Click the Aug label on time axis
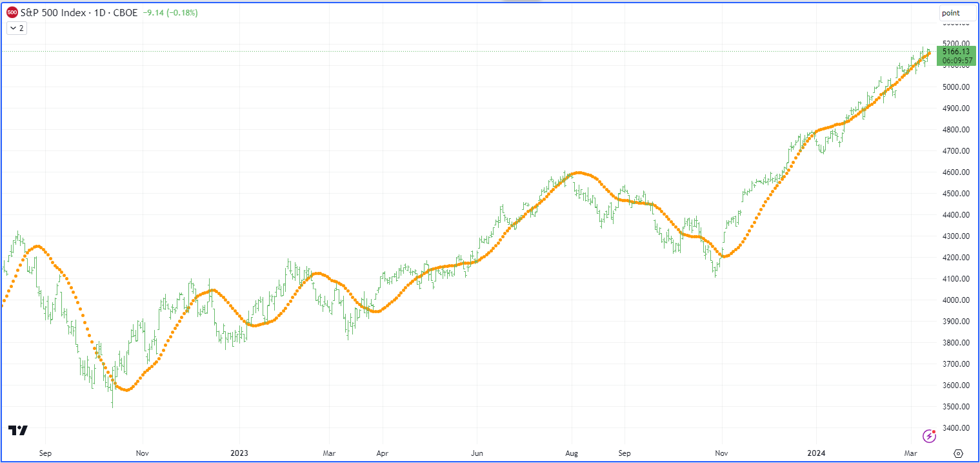The image size is (980, 463). [571, 453]
